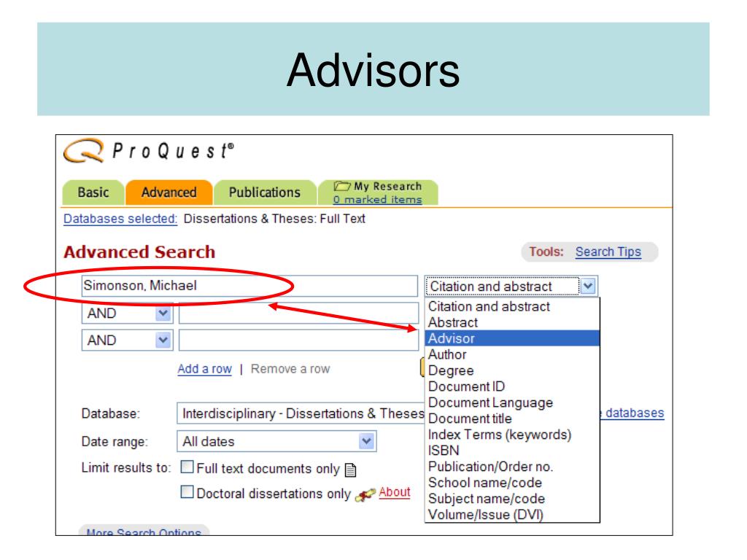Click the doctoral dissertation diploma icon

coord(365,495)
